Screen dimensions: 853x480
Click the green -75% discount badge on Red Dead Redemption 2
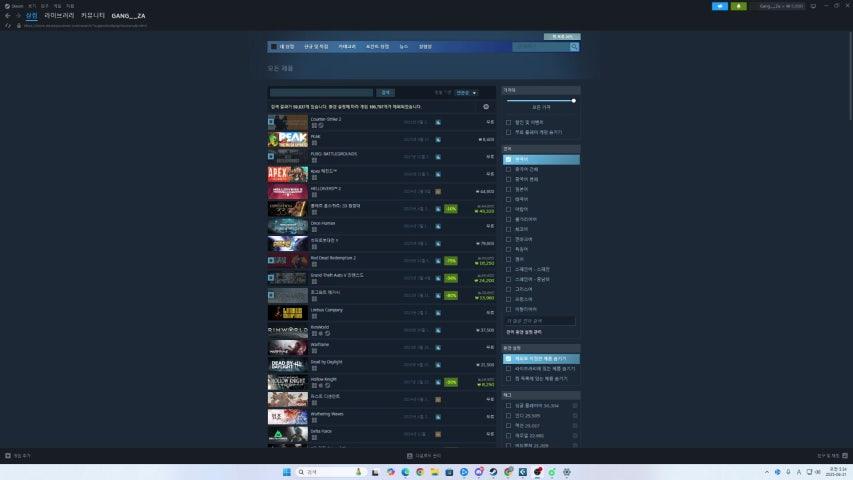tap(451, 261)
